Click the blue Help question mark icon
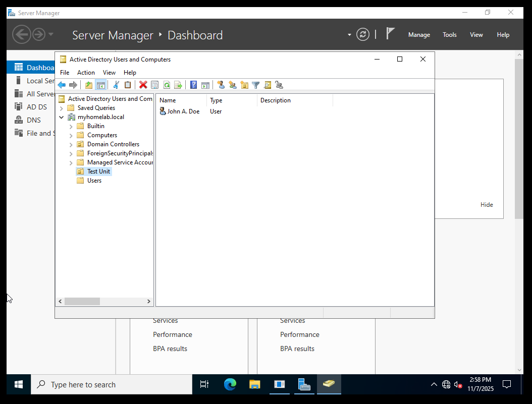532x404 pixels. [x=193, y=85]
